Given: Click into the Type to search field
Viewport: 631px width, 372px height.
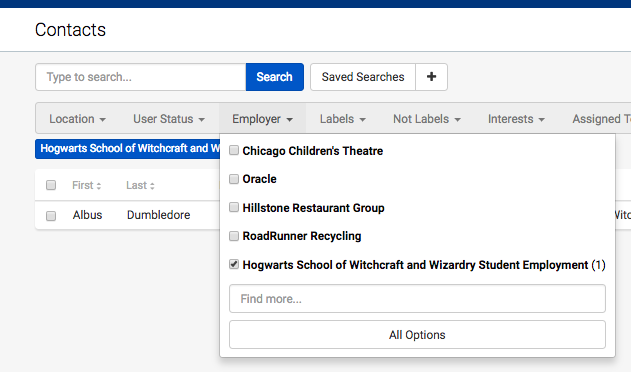Looking at the screenshot, I should coord(140,77).
